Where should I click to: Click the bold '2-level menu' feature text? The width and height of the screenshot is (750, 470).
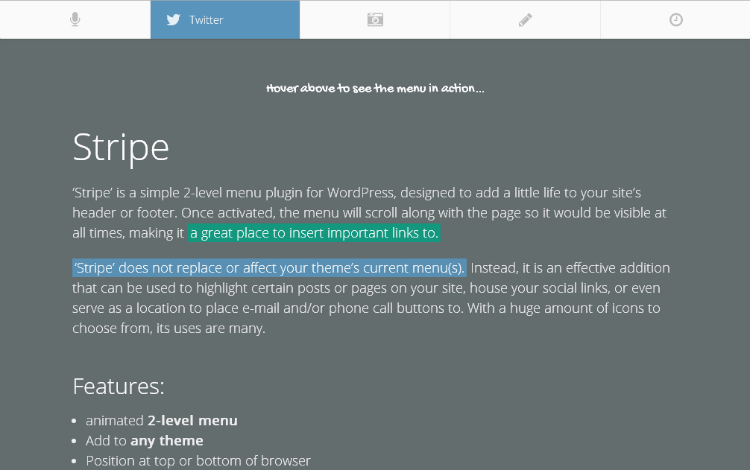pos(193,421)
